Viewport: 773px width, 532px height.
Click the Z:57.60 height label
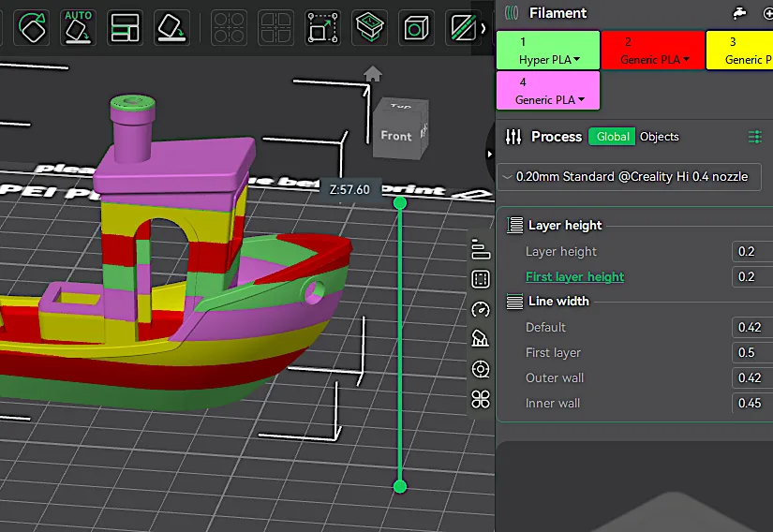pyautogui.click(x=349, y=189)
